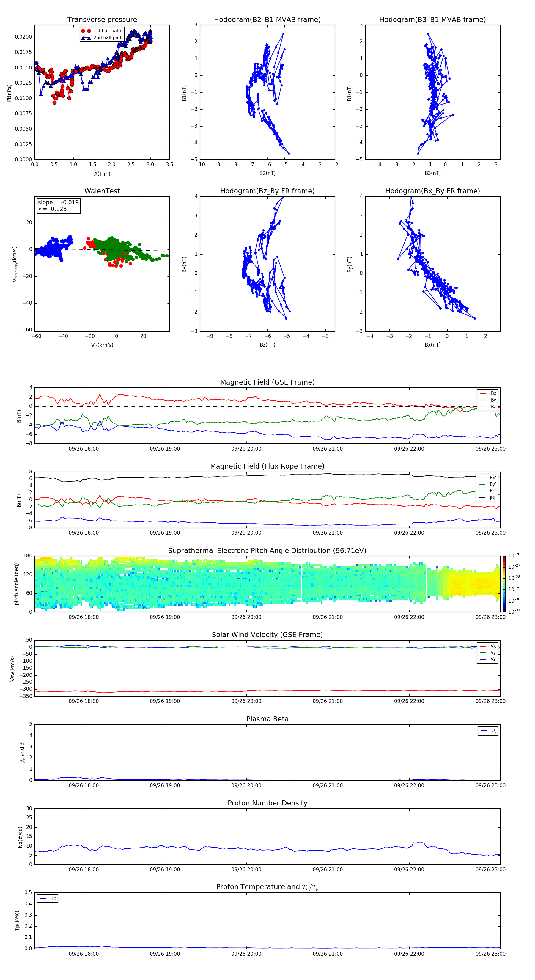Click the Vx legend entry in velocity panel
Viewport: 535px width, 980px height.
click(488, 646)
